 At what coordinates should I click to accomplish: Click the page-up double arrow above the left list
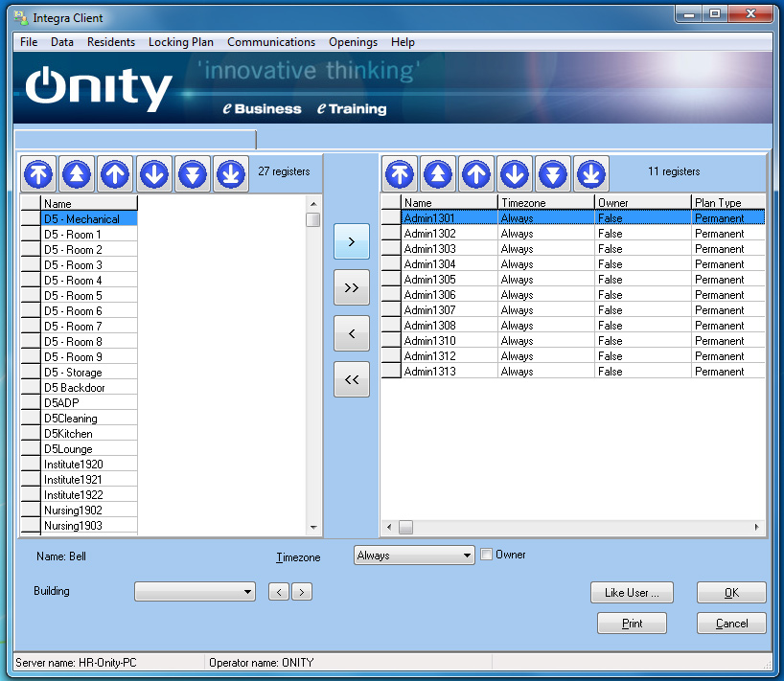pos(78,173)
